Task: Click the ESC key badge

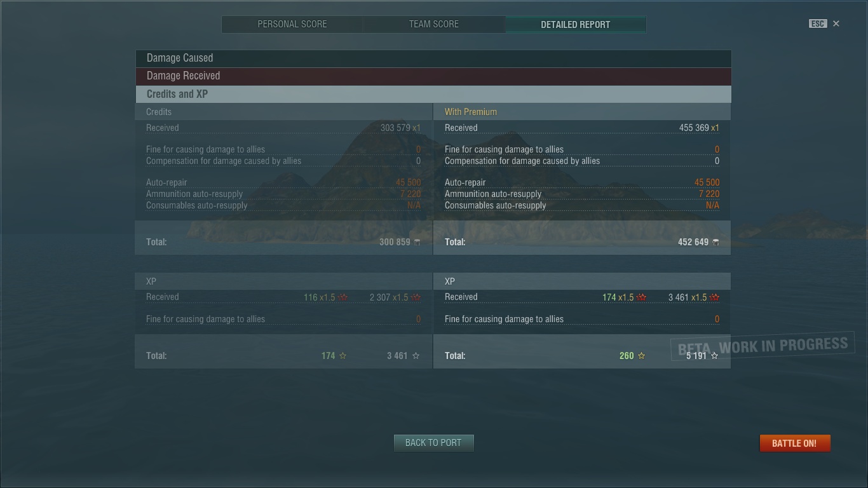Action: (x=818, y=24)
